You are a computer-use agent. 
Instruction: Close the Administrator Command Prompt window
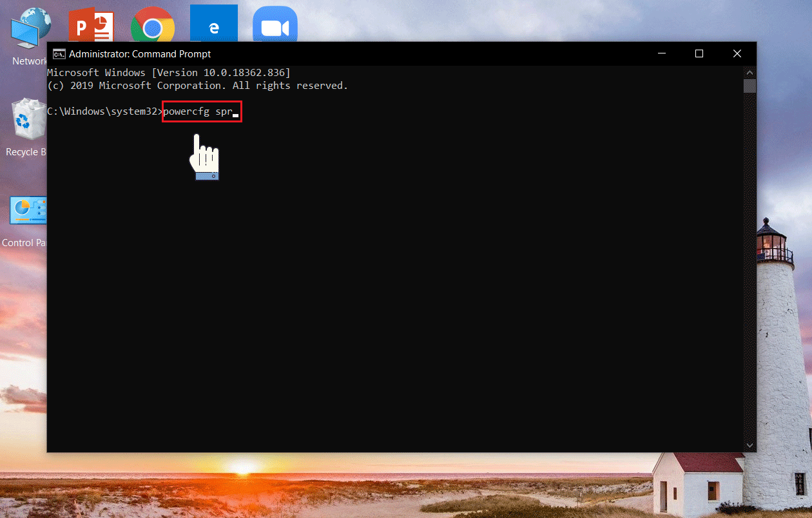[x=737, y=54]
